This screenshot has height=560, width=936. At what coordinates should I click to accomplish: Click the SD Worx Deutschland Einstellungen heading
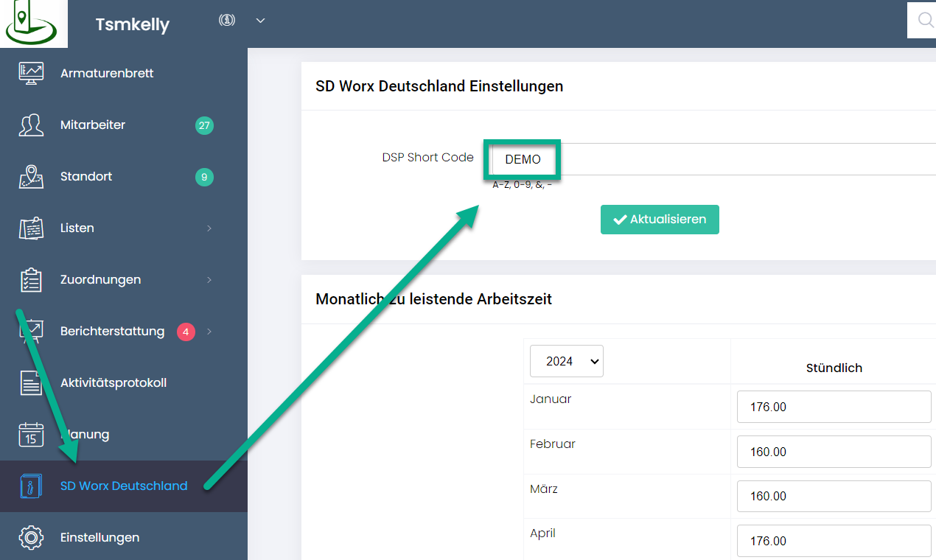(439, 86)
